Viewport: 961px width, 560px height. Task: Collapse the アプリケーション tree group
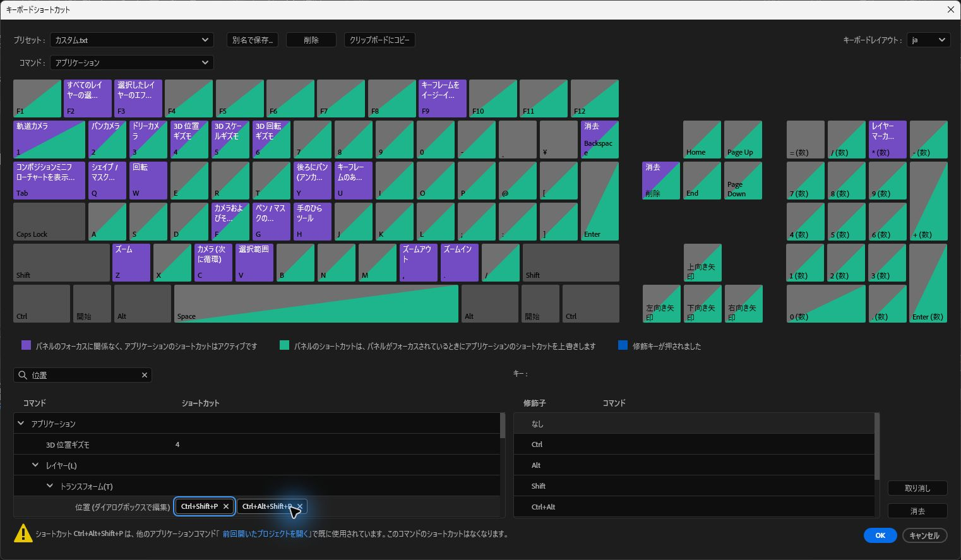tap(21, 424)
